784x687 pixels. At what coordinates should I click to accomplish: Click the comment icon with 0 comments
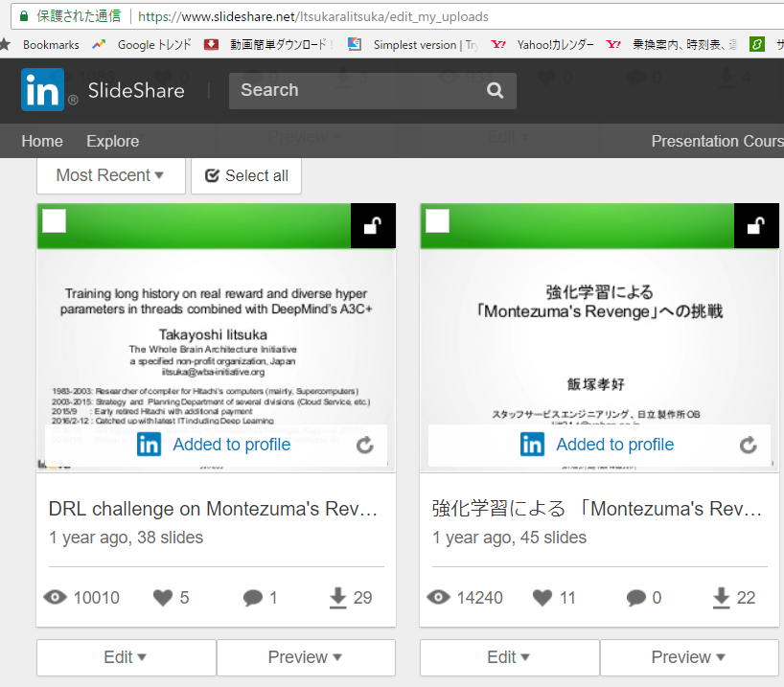pyautogui.click(x=636, y=598)
